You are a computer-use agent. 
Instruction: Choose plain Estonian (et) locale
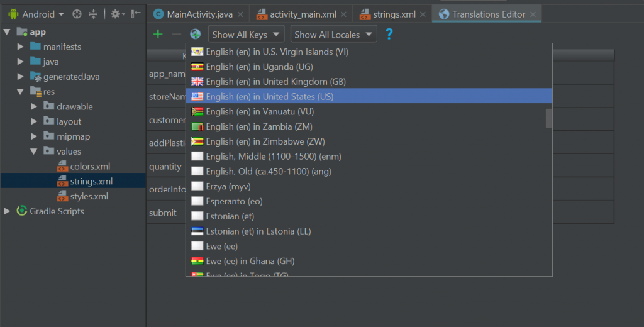(x=369, y=216)
